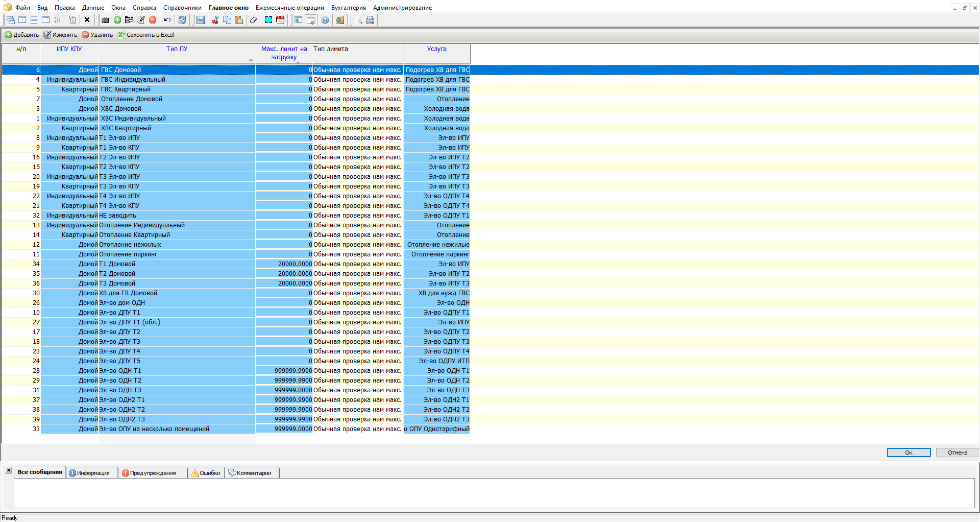Switch to the Ошибки messages tab
Image resolution: width=980 pixels, height=522 pixels.
[x=206, y=473]
